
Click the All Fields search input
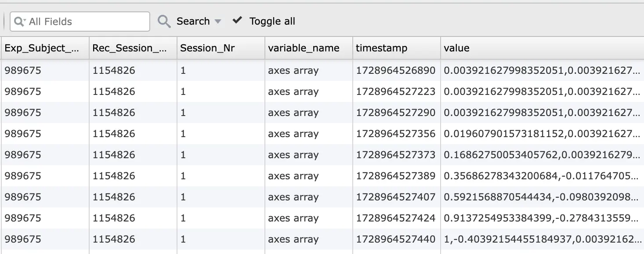pos(80,22)
